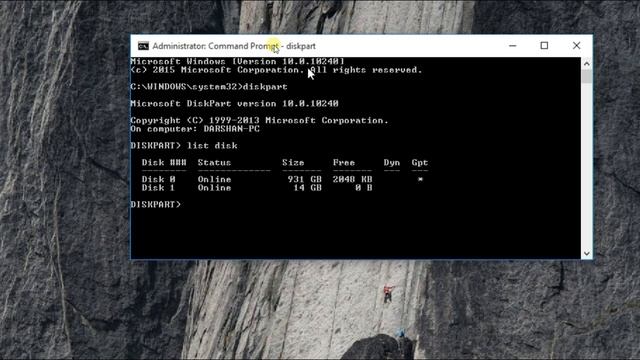Click the 'Status' column header
Screen dimensions: 640x360
pyautogui.click(x=214, y=162)
